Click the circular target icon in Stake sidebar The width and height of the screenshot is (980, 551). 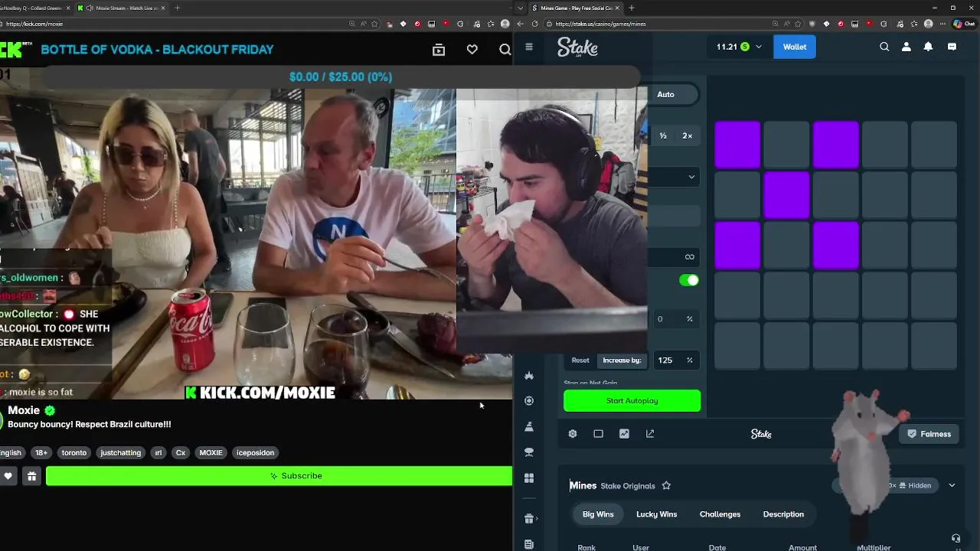point(529,401)
